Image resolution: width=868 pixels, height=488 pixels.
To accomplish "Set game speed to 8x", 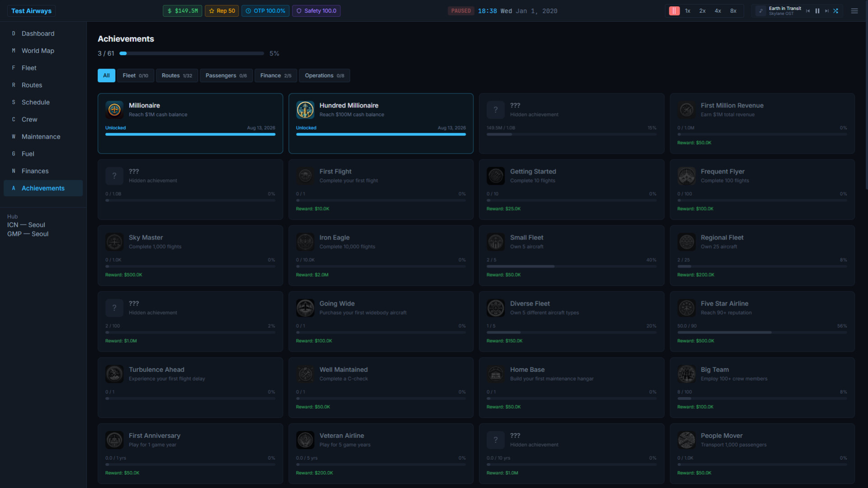I will tap(733, 11).
